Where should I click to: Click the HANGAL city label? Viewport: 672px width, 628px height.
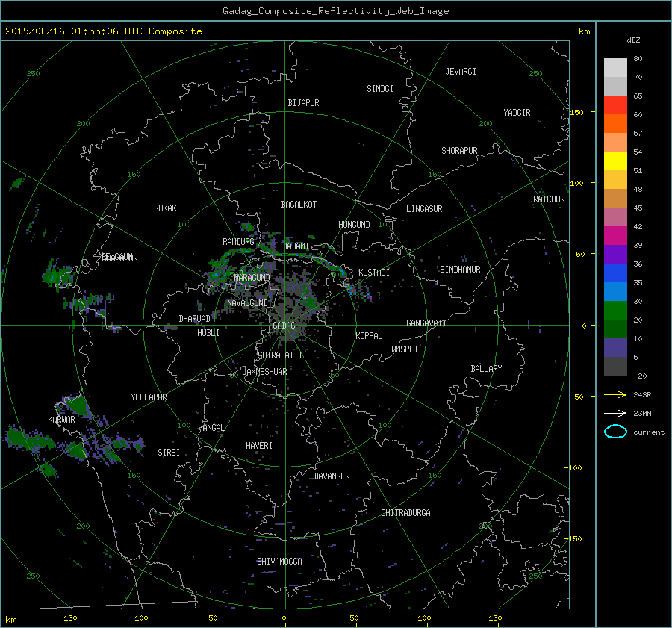point(211,428)
